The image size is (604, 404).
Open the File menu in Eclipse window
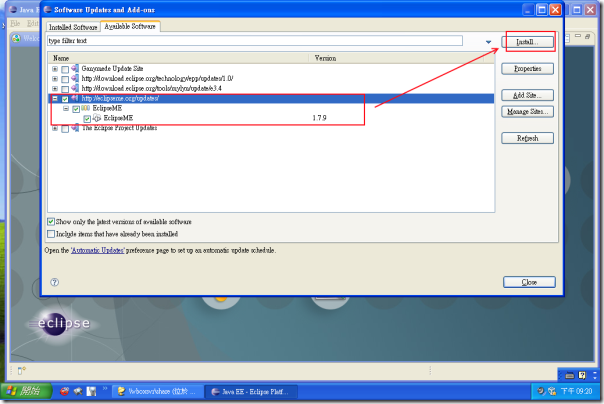15,23
